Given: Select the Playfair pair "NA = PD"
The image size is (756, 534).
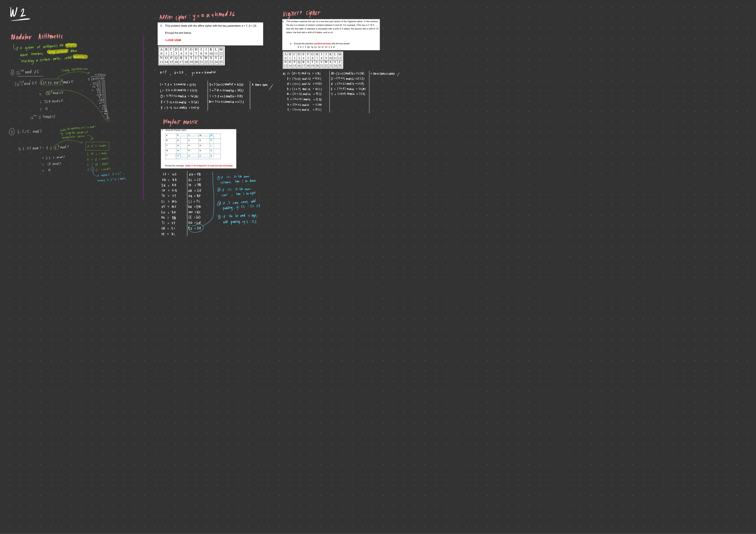Looking at the screenshot, I should tap(195, 174).
